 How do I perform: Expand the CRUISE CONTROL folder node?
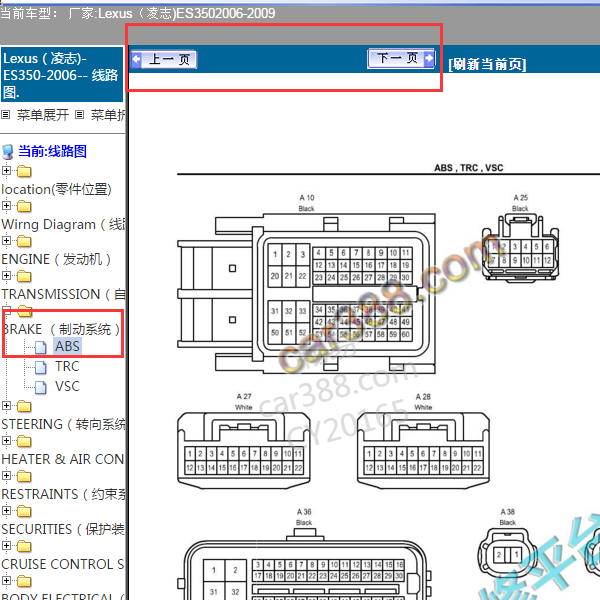[x=6, y=545]
